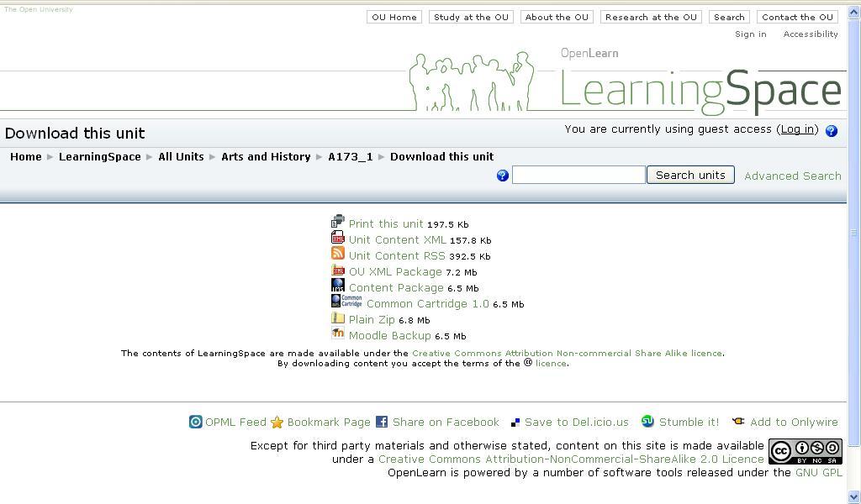The height and width of the screenshot is (504, 861).
Task: Open About the OU
Action: click(557, 17)
